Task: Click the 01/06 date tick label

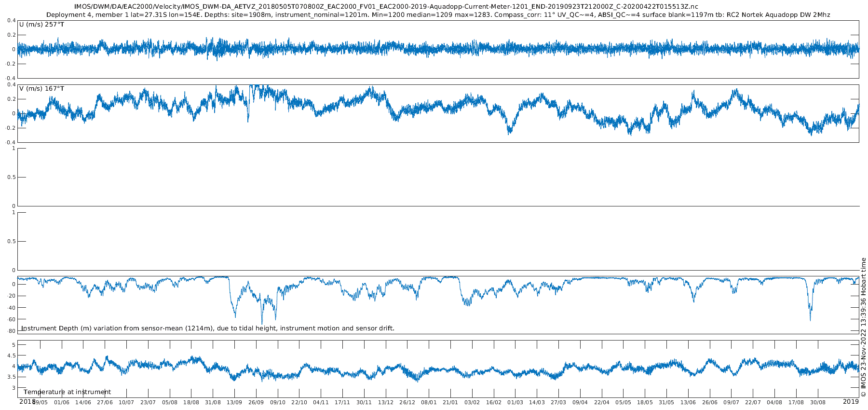Action: click(62, 402)
